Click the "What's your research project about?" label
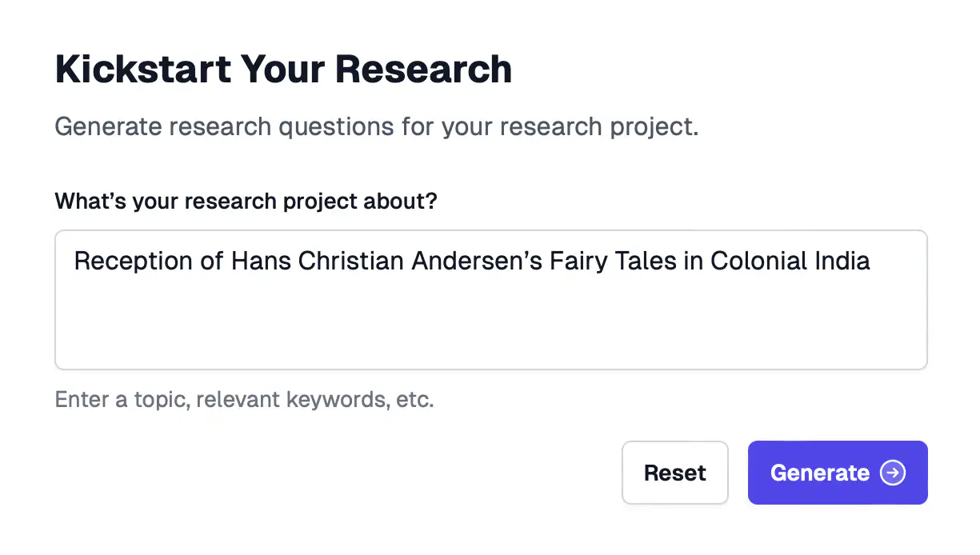Screen dimensions: 980x555 click(x=246, y=201)
